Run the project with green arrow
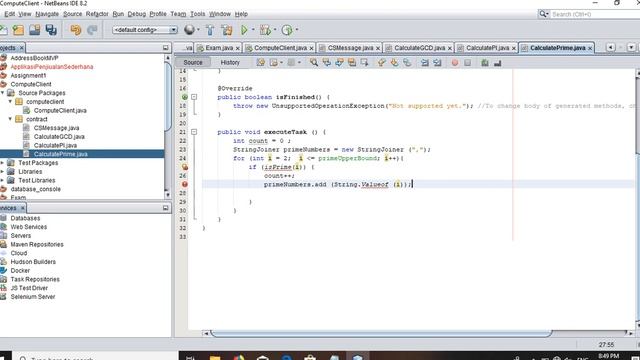Image resolution: width=640 pixels, height=360 pixels. (x=244, y=30)
